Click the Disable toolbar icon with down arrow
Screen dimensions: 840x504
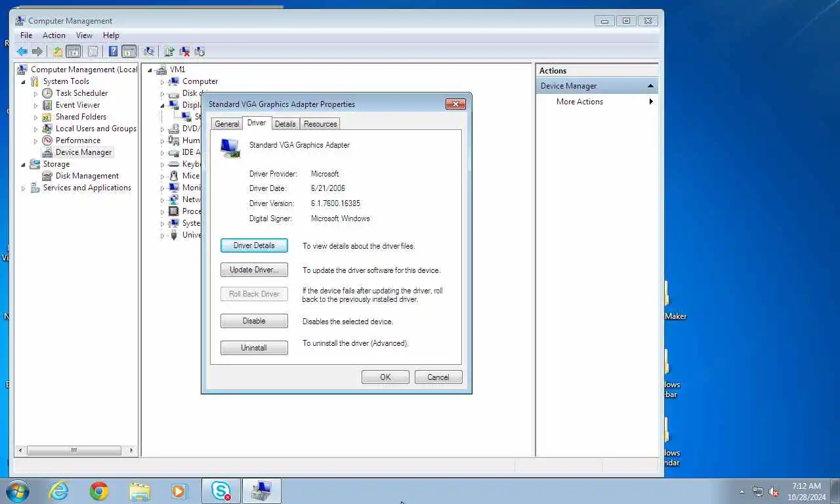click(199, 51)
